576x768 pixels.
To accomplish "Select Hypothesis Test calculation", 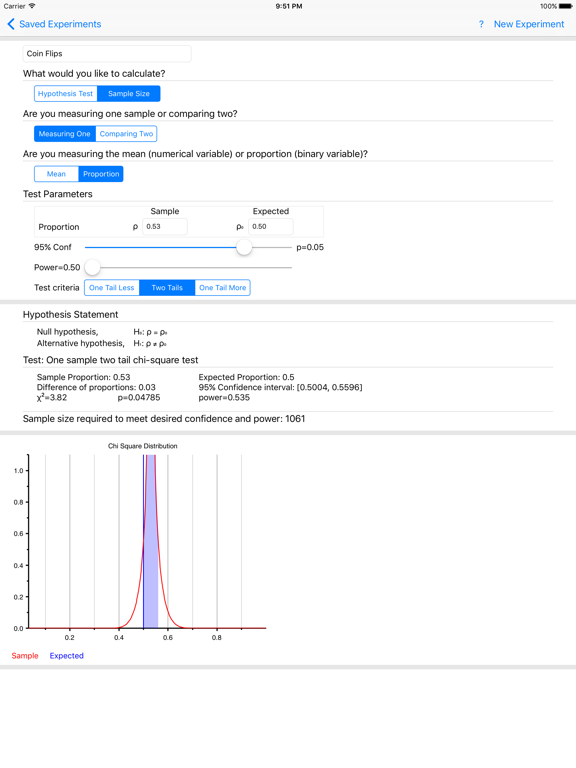I will coord(66,94).
